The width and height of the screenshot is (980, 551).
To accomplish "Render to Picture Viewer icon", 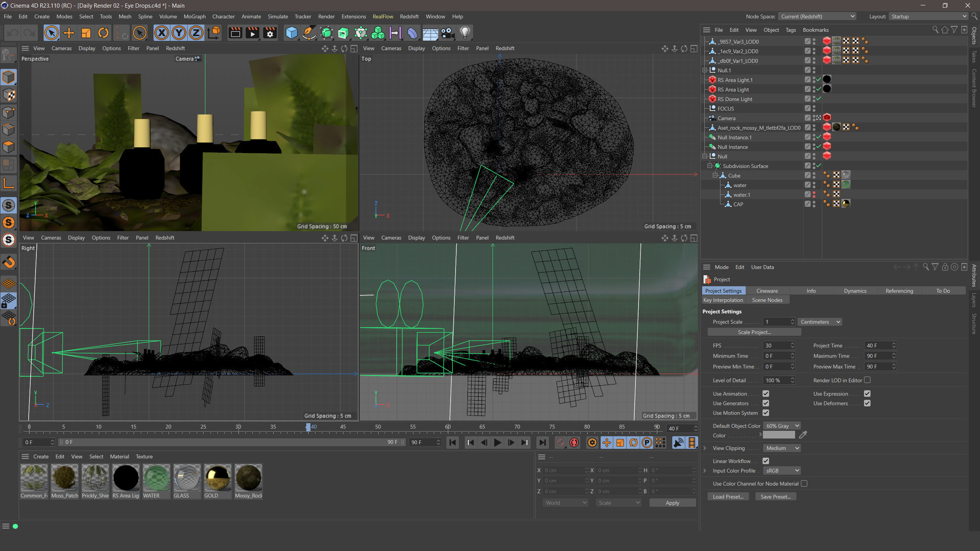I will [x=252, y=33].
